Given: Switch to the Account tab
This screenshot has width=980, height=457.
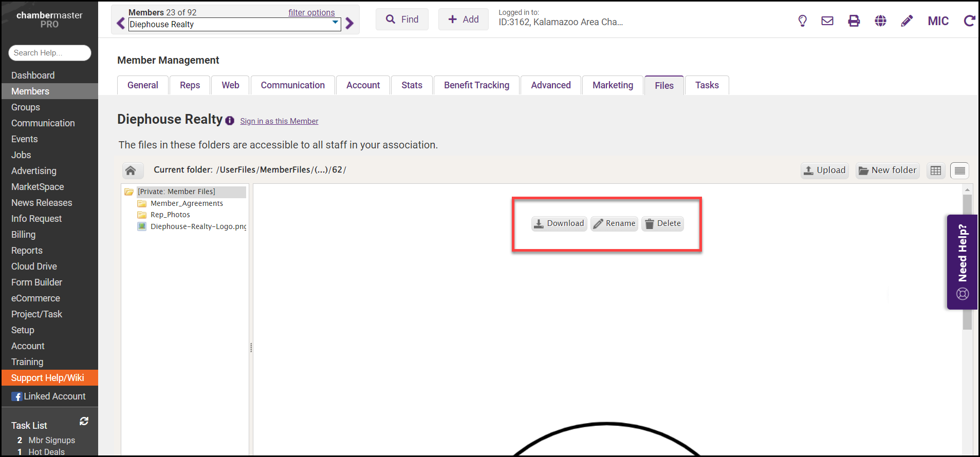Looking at the screenshot, I should tap(363, 85).
